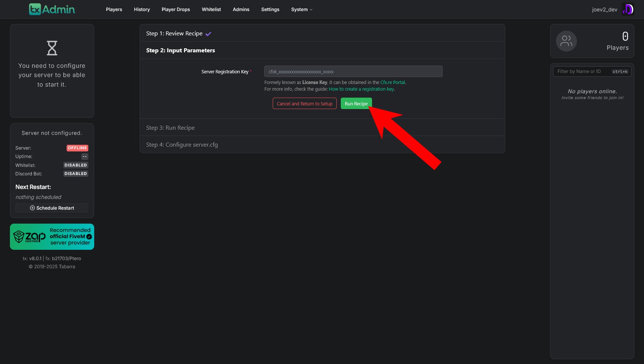Click Cancel and Return to Setup
The height and width of the screenshot is (364, 644).
[x=305, y=104]
